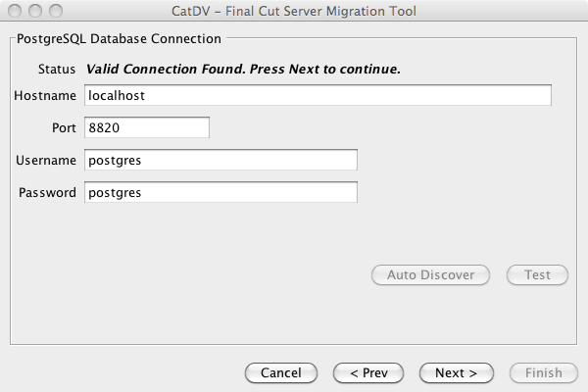Click the window title 'CatDV – Final Cut Server Migration Tool'
Image resolution: width=588 pixels, height=392 pixels.
(x=294, y=11)
